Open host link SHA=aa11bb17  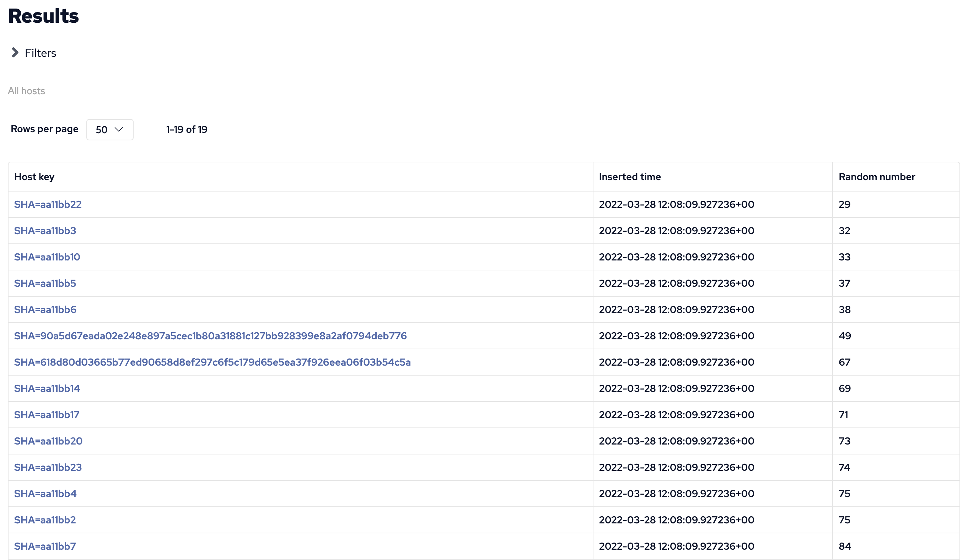(47, 415)
